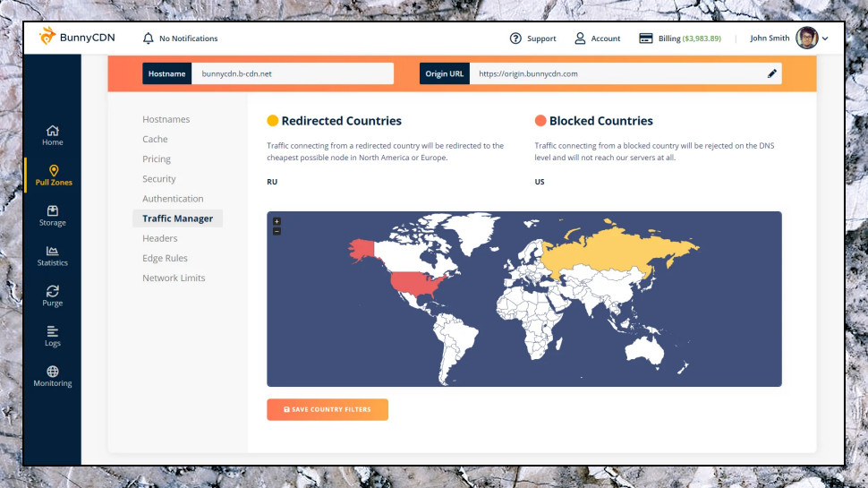Zoom out on the world map
Image resolution: width=868 pixels, height=488 pixels.
(277, 231)
